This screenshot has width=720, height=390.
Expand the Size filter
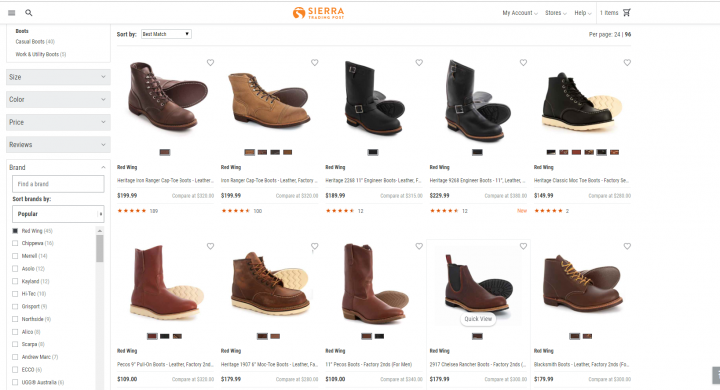58,77
